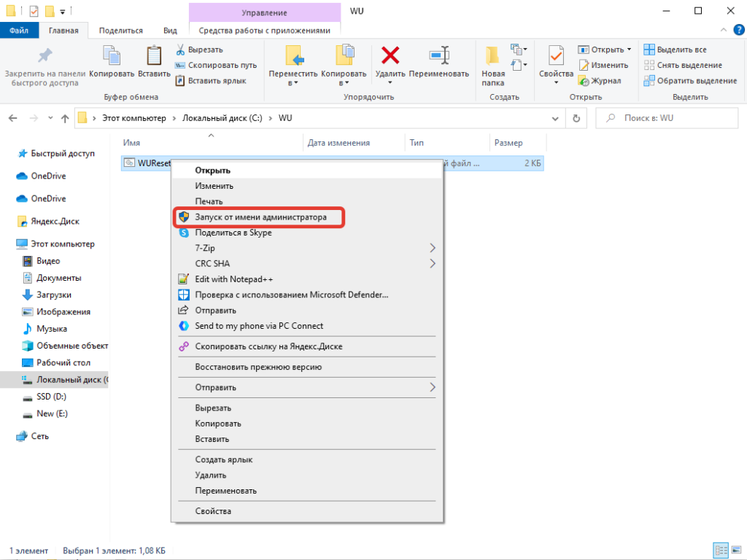Open Properties (Свойства) ribbon icon

point(556,55)
